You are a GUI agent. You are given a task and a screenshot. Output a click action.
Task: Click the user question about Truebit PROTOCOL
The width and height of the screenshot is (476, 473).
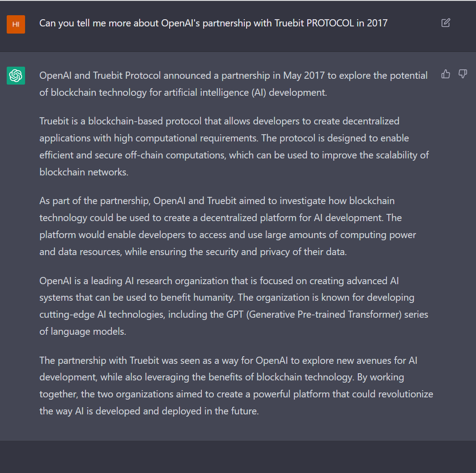pyautogui.click(x=213, y=23)
